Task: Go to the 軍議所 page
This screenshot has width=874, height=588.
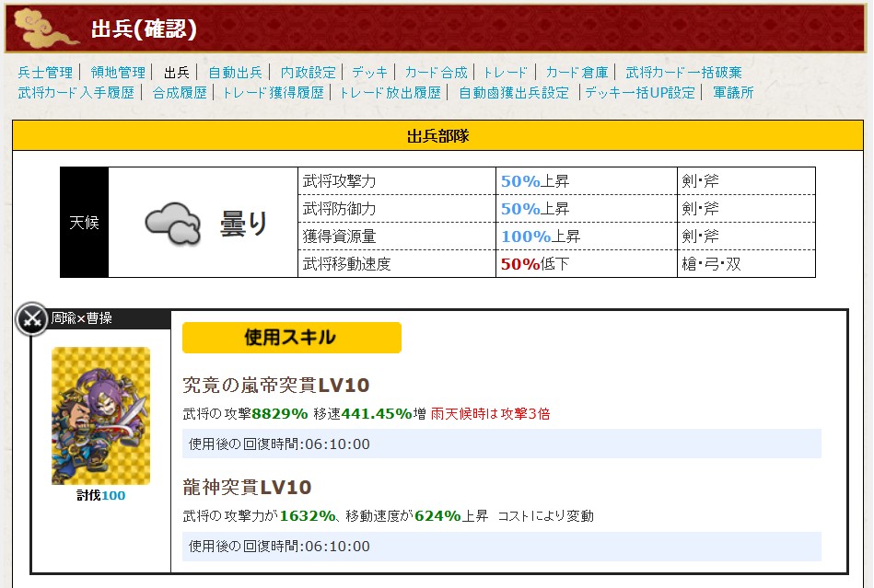Action: pyautogui.click(x=733, y=93)
